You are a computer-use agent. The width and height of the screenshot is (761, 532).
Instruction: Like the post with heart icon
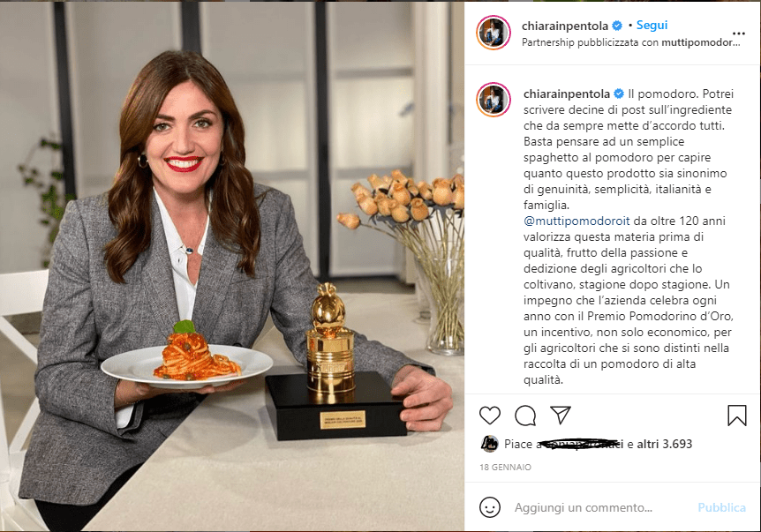(490, 416)
